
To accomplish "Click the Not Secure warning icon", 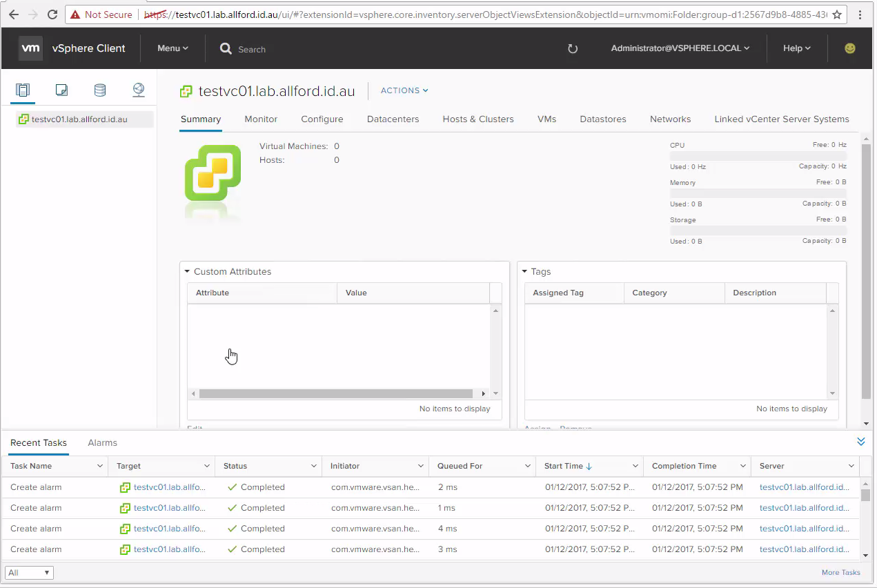I will tap(75, 14).
